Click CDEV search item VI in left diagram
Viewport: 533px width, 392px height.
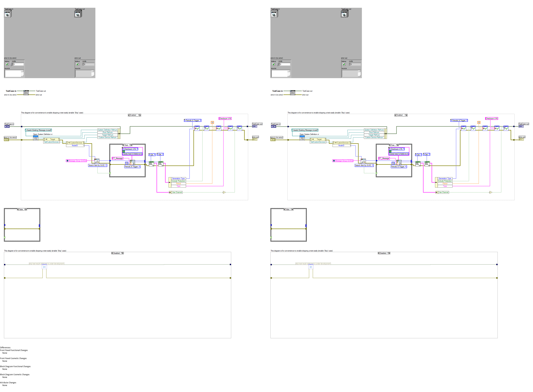(x=97, y=161)
